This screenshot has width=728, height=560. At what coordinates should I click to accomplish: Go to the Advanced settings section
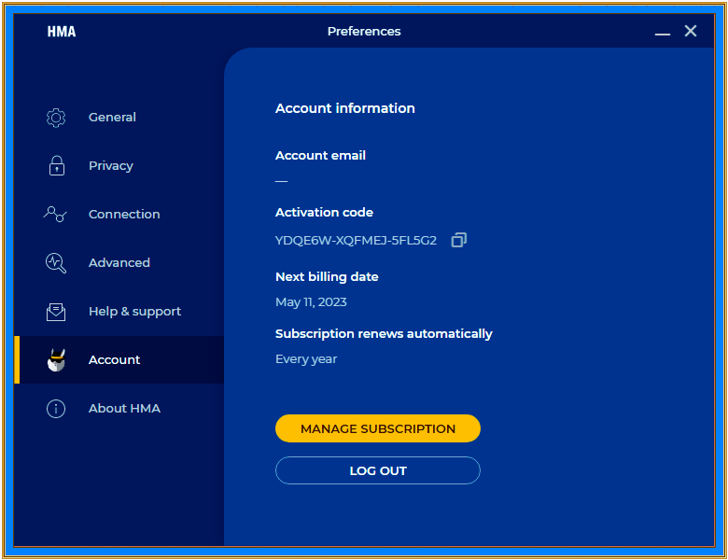[x=119, y=263]
